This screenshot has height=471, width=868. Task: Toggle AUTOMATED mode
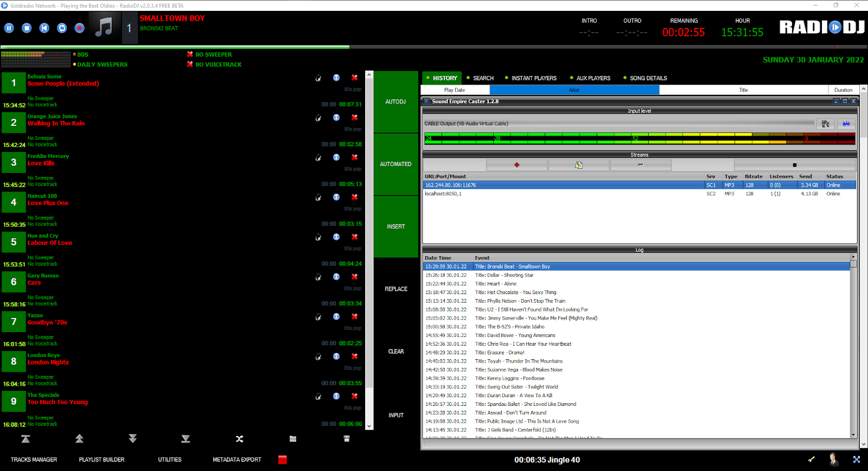click(396, 164)
